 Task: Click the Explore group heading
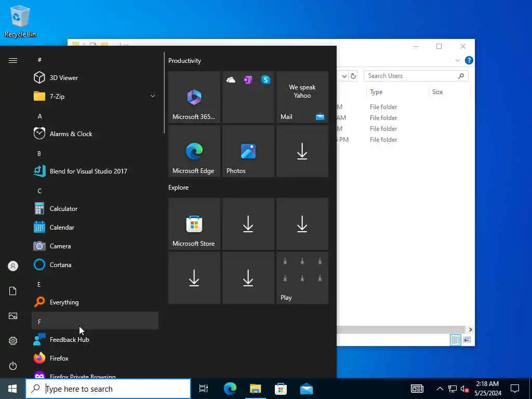pyautogui.click(x=179, y=187)
